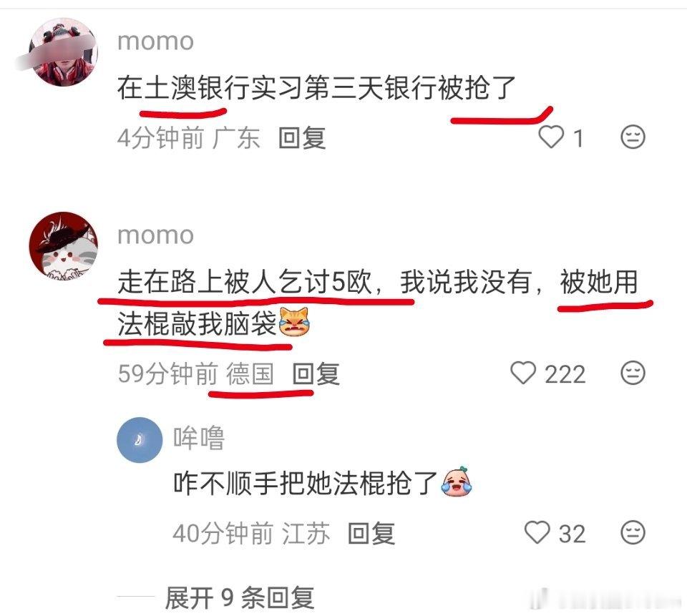Image resolution: width=687 pixels, height=616 pixels.
Task: Reply to the comment from 德国
Action: (316, 374)
